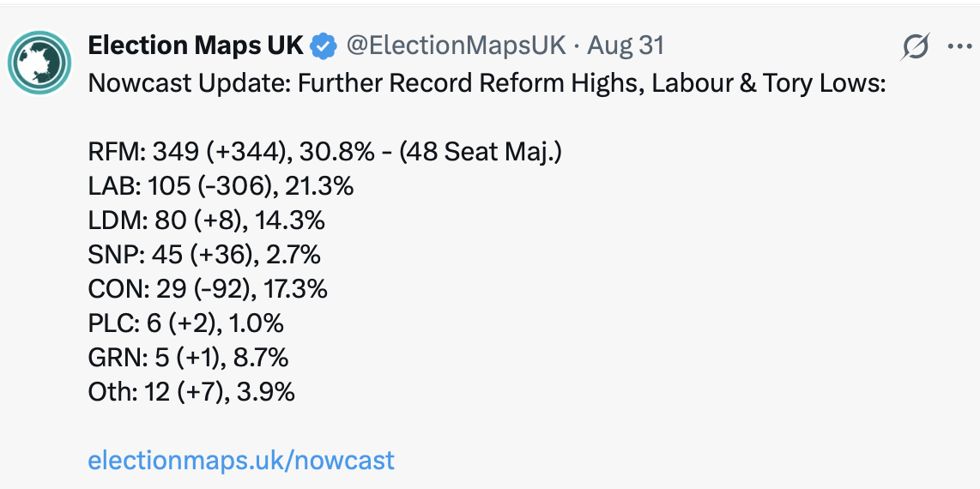
Task: Click the blue verified badge icon
Action: coord(324,46)
